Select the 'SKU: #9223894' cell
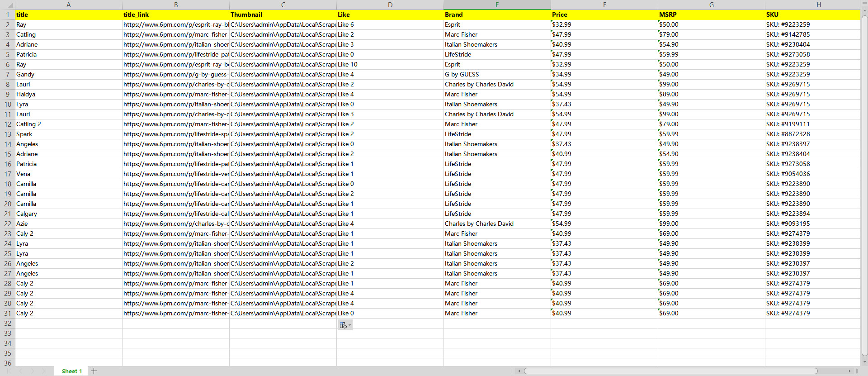The image size is (868, 376). [x=813, y=214]
